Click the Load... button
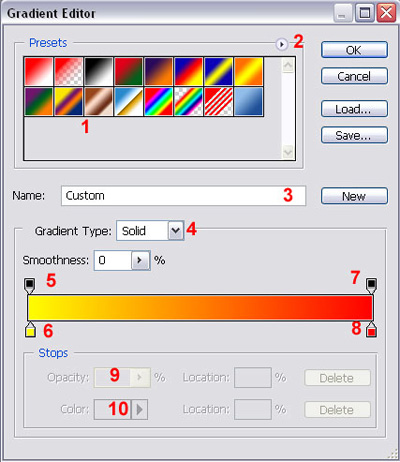 [354, 109]
